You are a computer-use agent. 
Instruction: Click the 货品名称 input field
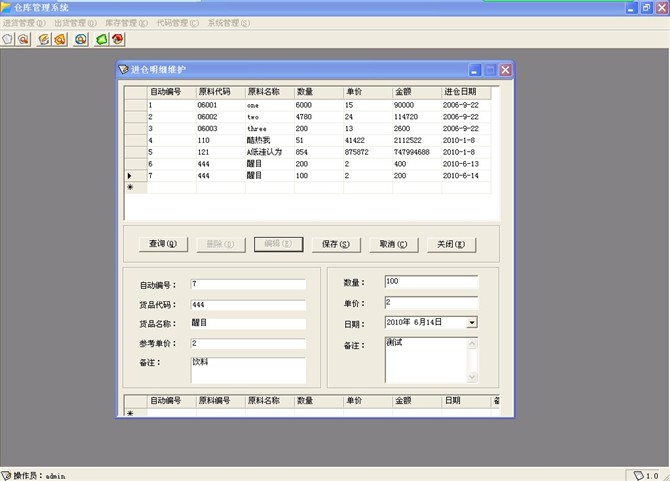tap(248, 323)
